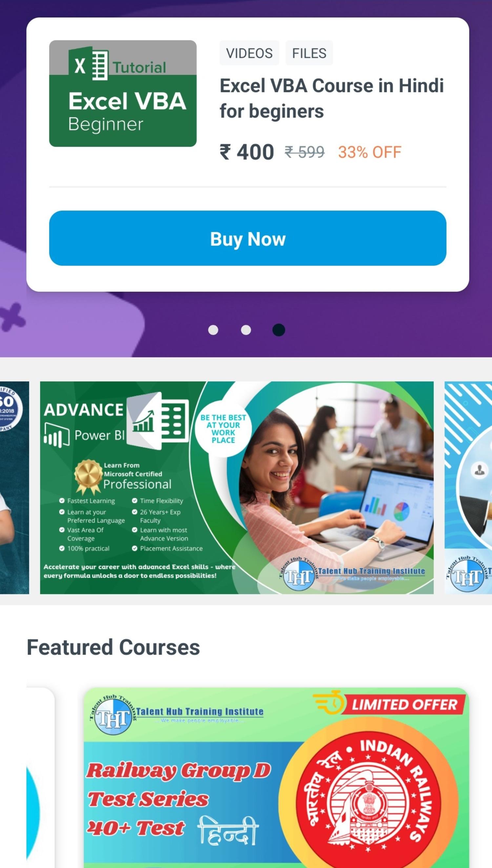
Task: Tap the Power BI logo icon
Action: click(x=57, y=435)
